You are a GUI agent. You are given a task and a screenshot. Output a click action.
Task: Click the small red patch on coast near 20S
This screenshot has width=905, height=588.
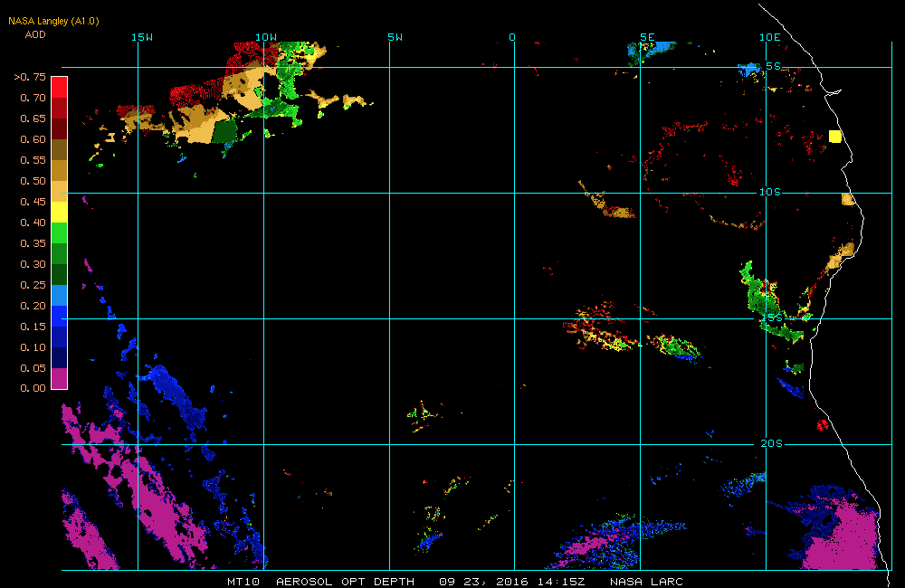(x=823, y=425)
